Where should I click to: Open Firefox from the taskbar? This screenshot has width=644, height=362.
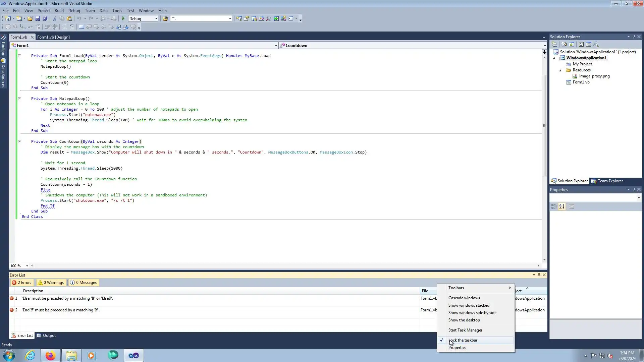(x=50, y=355)
